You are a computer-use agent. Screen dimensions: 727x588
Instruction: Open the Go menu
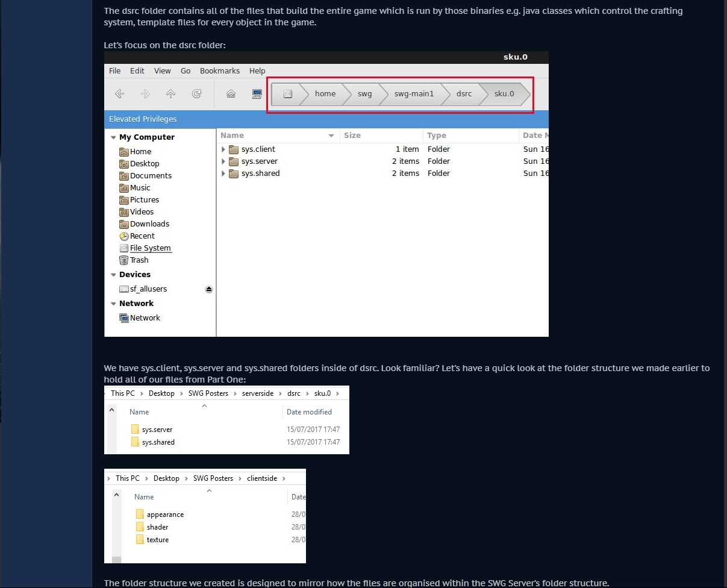click(x=186, y=71)
